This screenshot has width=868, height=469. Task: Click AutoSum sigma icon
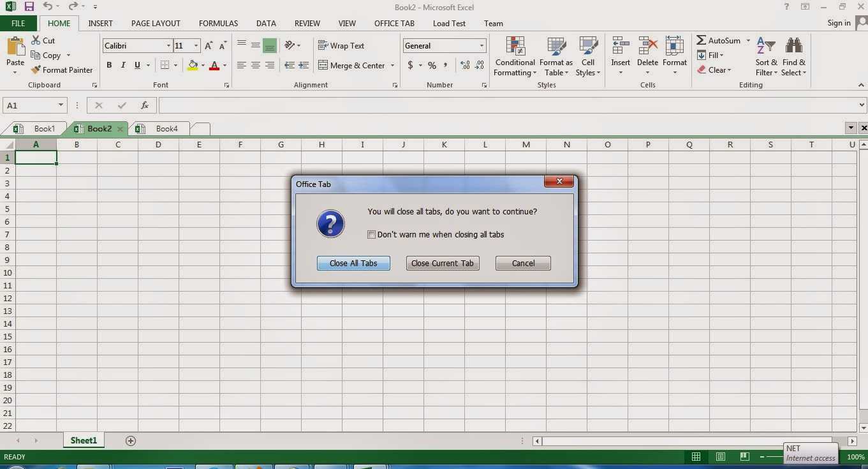701,40
